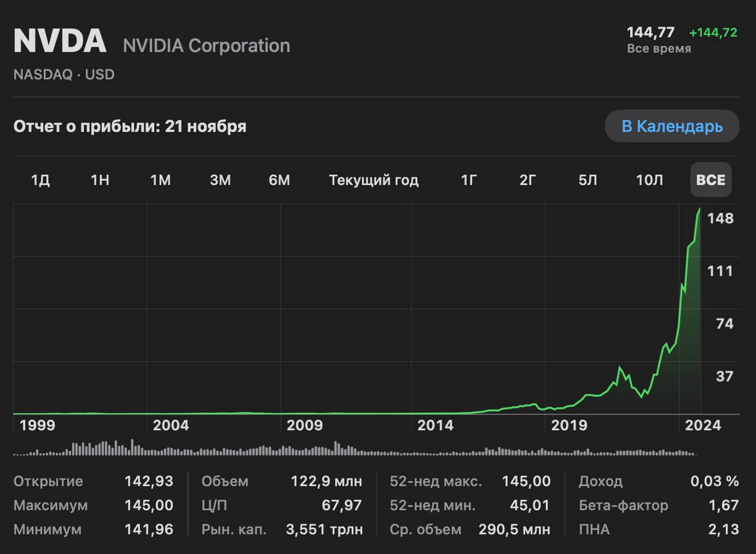This screenshot has width=756, height=554.
Task: Switch chart to 3М range
Action: coord(220,180)
